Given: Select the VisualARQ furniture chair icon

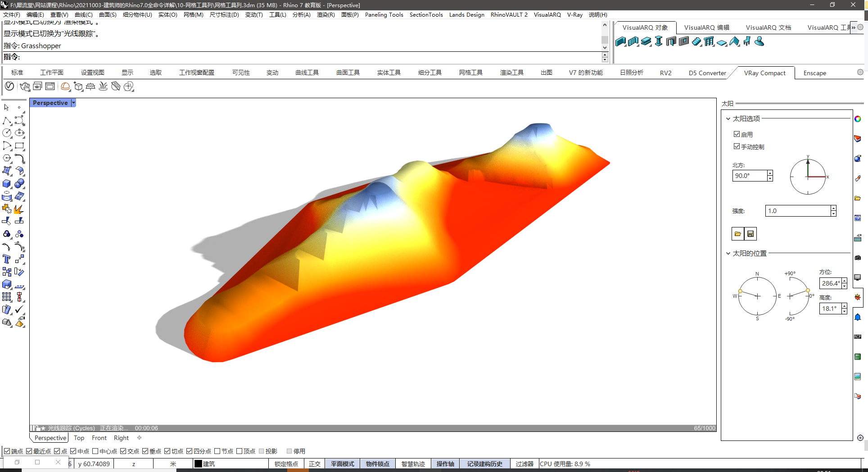Looking at the screenshot, I should point(747,41).
